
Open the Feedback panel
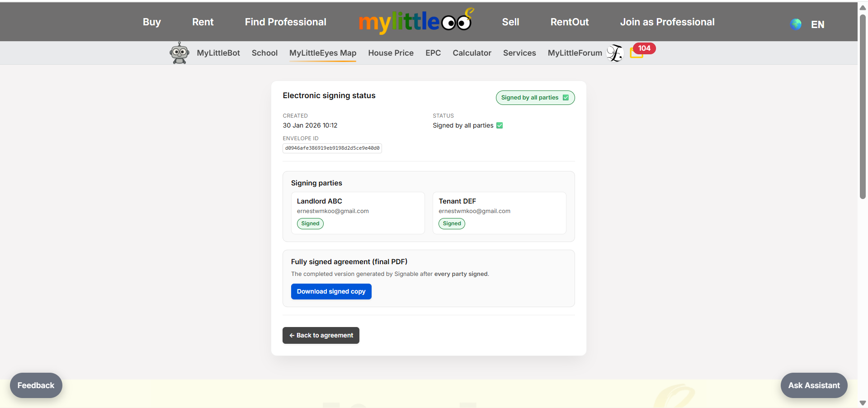coord(36,385)
